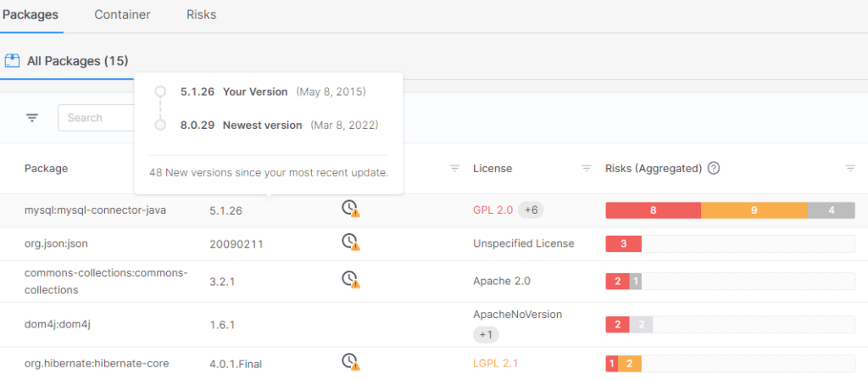Expand the +1 licenses badge for dom4j
Image resolution: width=868 pixels, height=380 pixels.
(x=486, y=334)
